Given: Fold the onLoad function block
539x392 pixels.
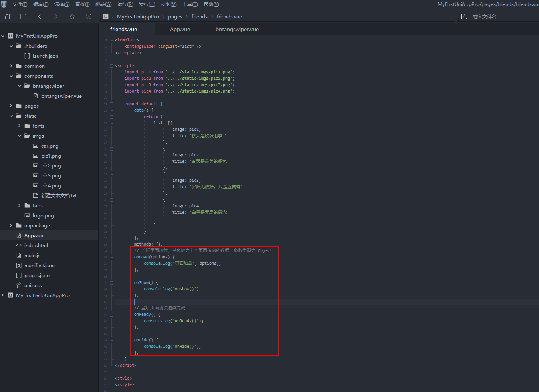Looking at the screenshot, I should click(112, 257).
